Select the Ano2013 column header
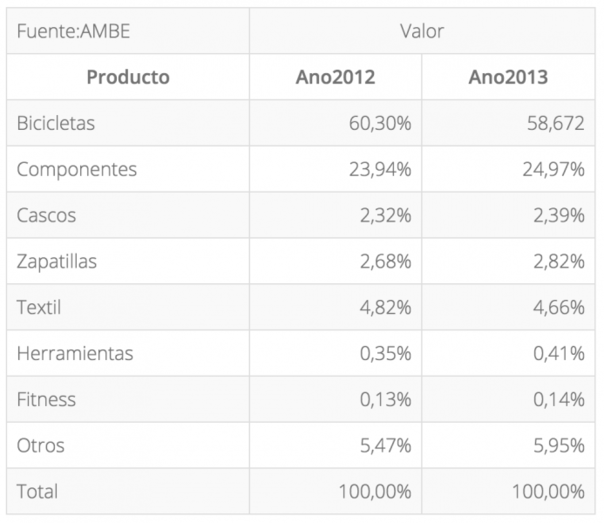Screen dimensions: 604x523 (508, 77)
